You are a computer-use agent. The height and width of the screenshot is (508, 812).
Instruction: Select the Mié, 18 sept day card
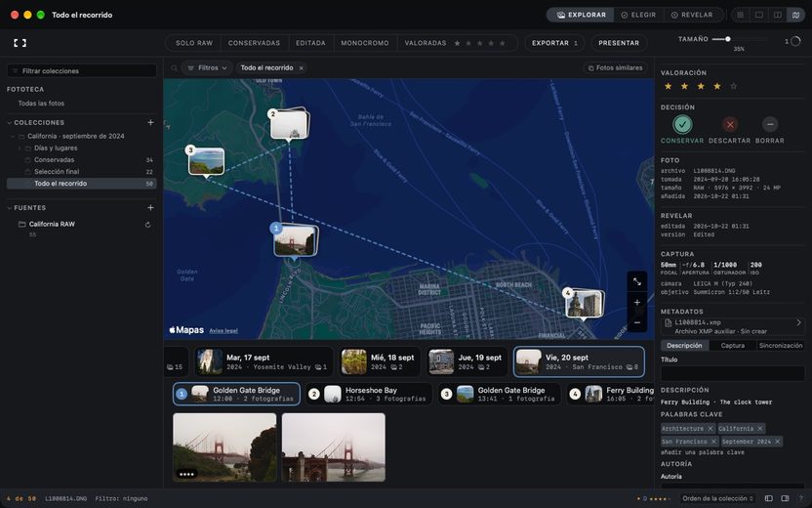[x=380, y=361]
